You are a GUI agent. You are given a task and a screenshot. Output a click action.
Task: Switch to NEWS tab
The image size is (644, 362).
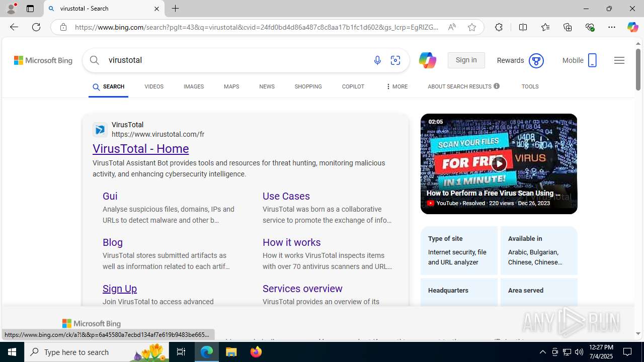(267, 86)
